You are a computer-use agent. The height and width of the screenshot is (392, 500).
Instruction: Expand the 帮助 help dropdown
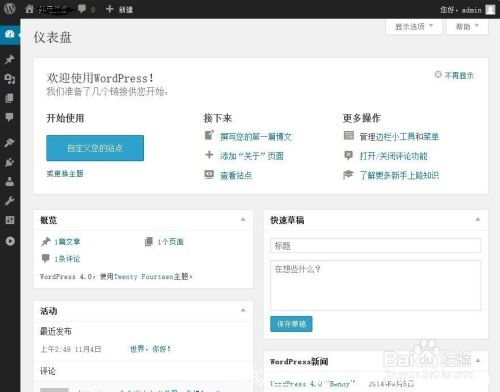467,27
